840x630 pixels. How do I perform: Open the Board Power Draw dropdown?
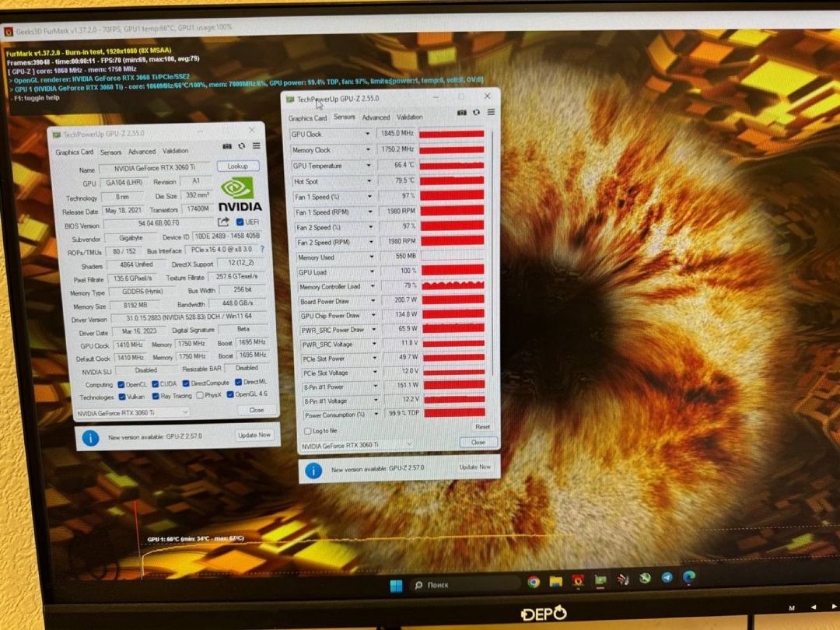373,300
